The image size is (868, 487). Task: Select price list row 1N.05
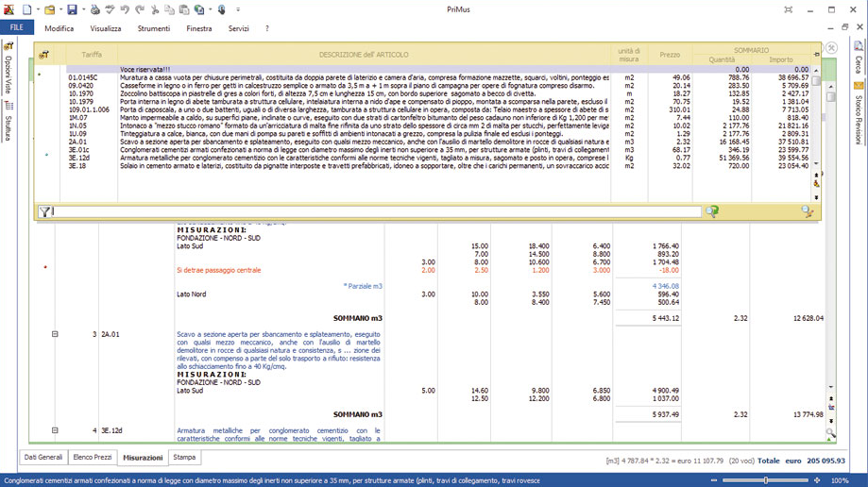pos(77,125)
